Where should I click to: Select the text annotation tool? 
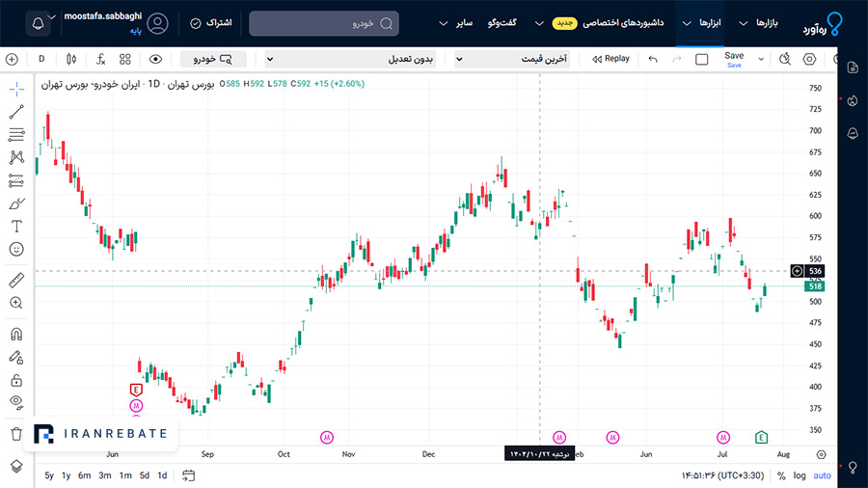click(16, 227)
